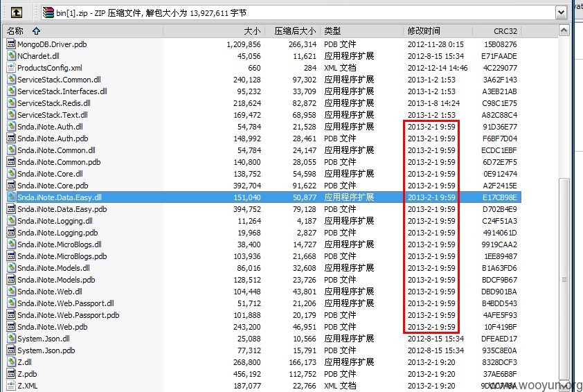Click size value 1,209,856
The height and width of the screenshot is (392, 583).
[x=244, y=44]
